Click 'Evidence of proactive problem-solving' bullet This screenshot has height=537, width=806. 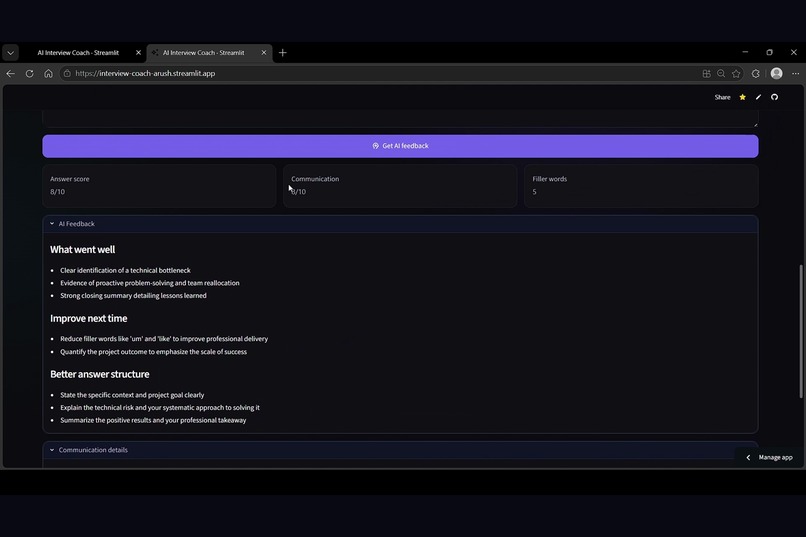[150, 283]
